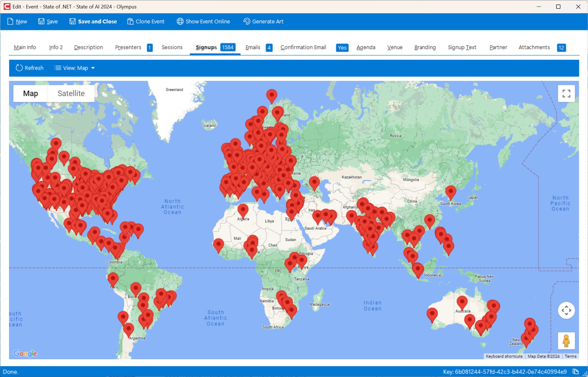The width and height of the screenshot is (588, 377).
Task: Open the Sessions tab
Action: 172,47
